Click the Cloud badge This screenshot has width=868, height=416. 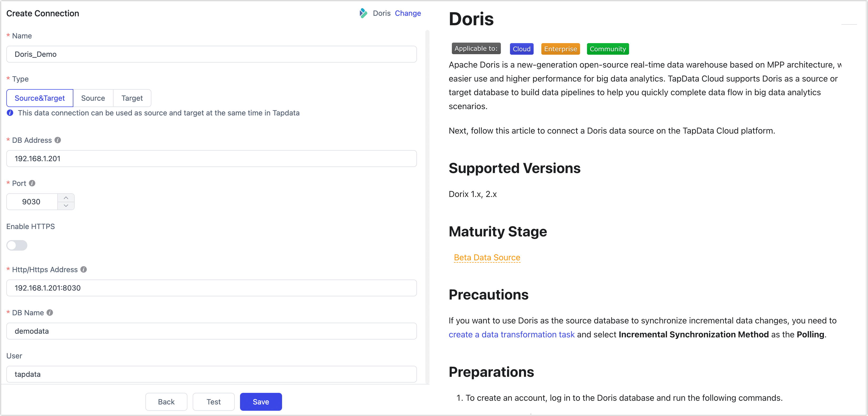click(x=522, y=49)
